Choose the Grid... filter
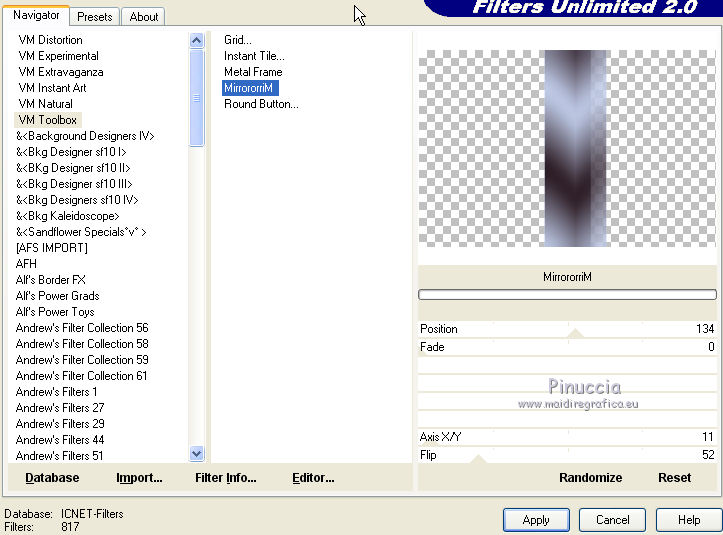The height and width of the screenshot is (535, 723). coord(237,40)
